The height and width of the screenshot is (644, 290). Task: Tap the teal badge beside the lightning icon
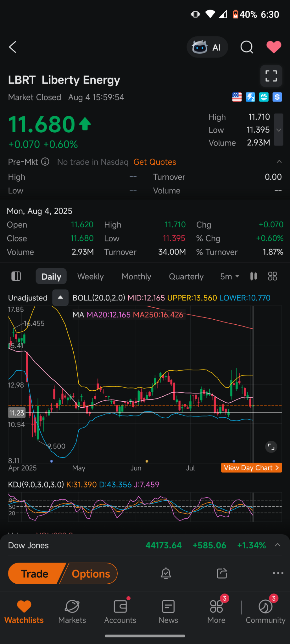tap(264, 97)
